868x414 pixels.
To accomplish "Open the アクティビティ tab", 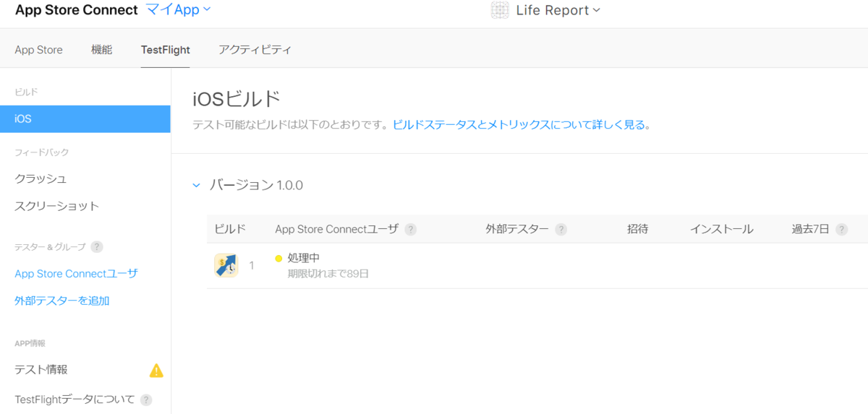I will click(x=255, y=50).
